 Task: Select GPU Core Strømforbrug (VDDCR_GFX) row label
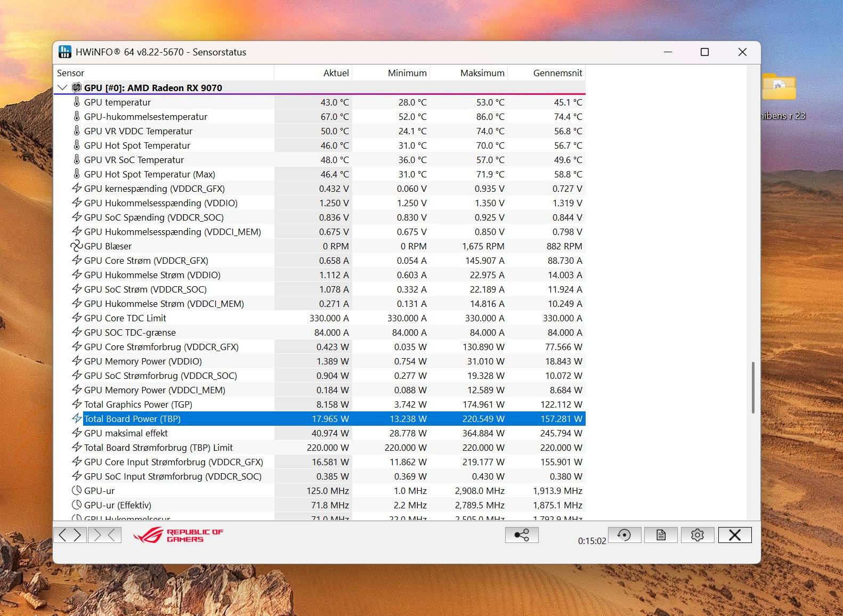161,346
